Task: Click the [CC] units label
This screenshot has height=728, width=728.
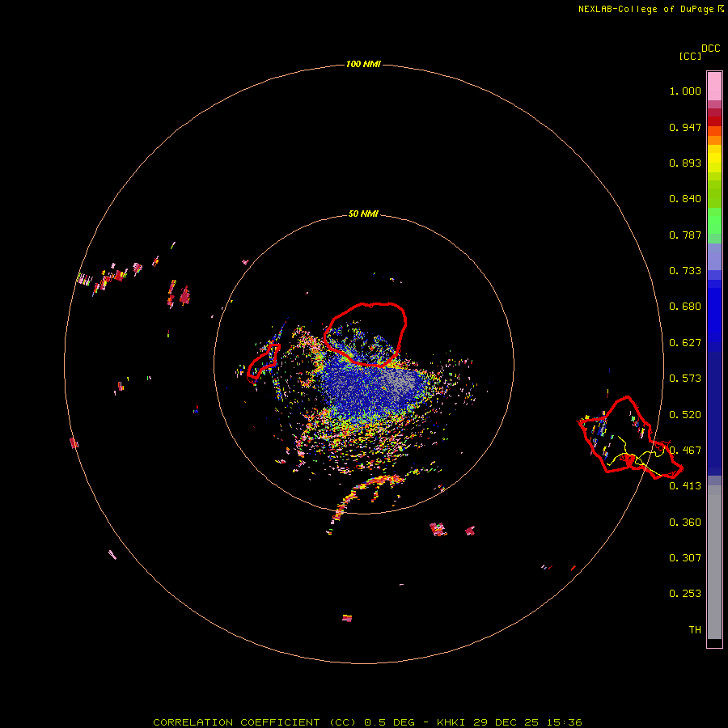Action: pyautogui.click(x=690, y=56)
